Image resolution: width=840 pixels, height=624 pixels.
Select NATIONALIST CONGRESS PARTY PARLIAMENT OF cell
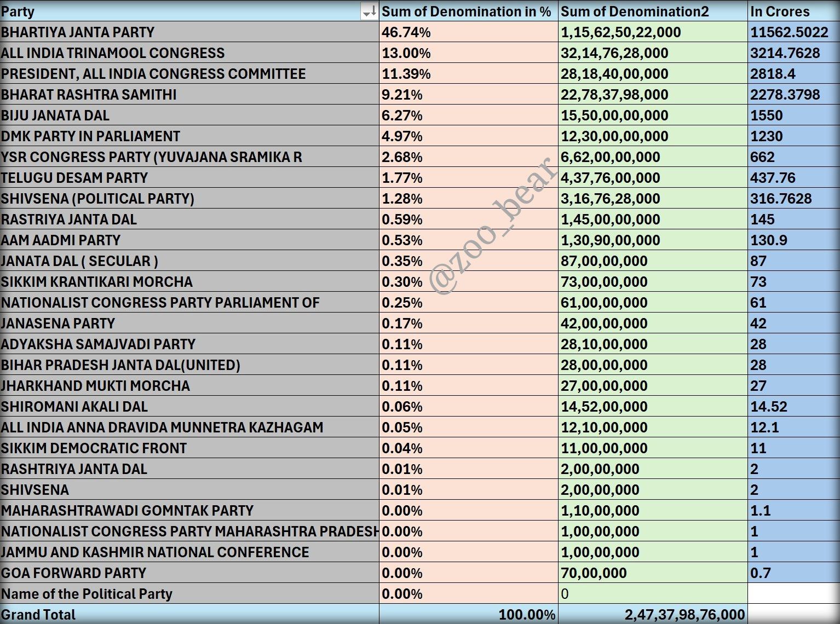(189, 303)
